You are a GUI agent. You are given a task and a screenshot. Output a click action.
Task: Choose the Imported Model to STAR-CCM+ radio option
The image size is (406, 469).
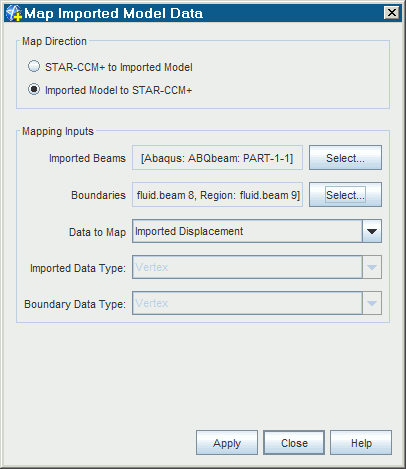(34, 90)
